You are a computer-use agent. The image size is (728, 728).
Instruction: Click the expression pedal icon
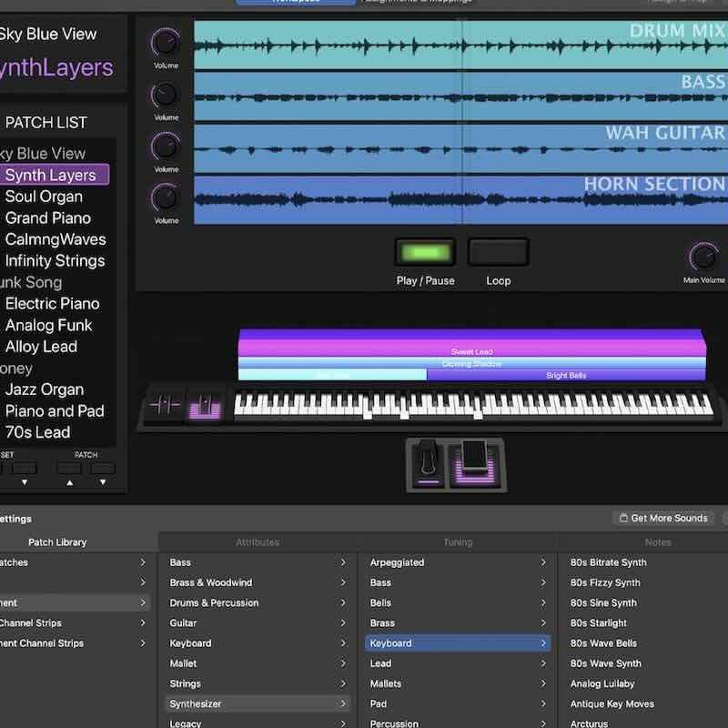click(475, 465)
